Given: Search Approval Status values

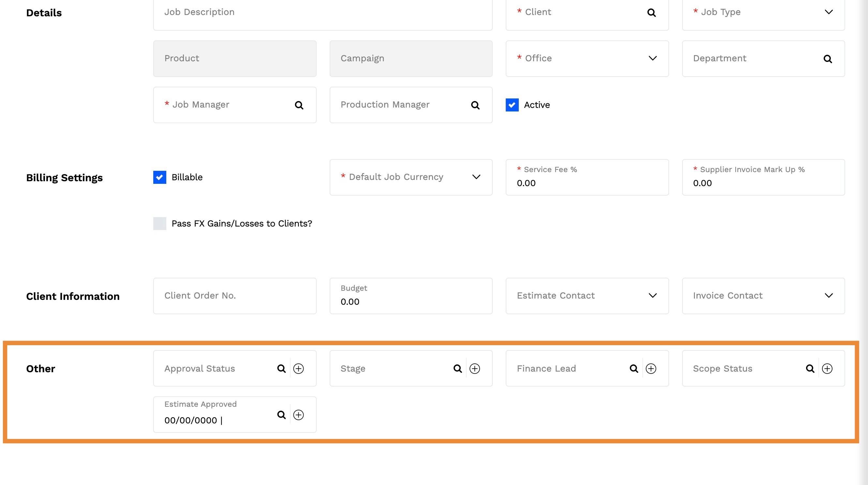Looking at the screenshot, I should pos(281,368).
